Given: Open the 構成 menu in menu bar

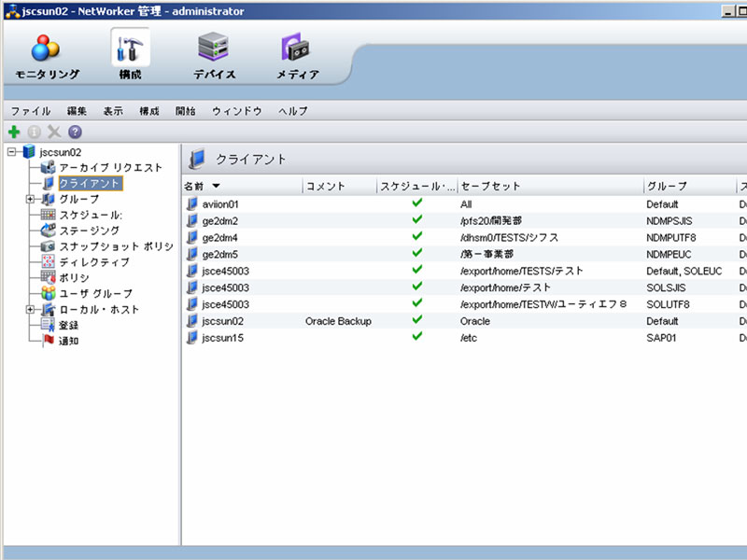Looking at the screenshot, I should click(x=149, y=111).
